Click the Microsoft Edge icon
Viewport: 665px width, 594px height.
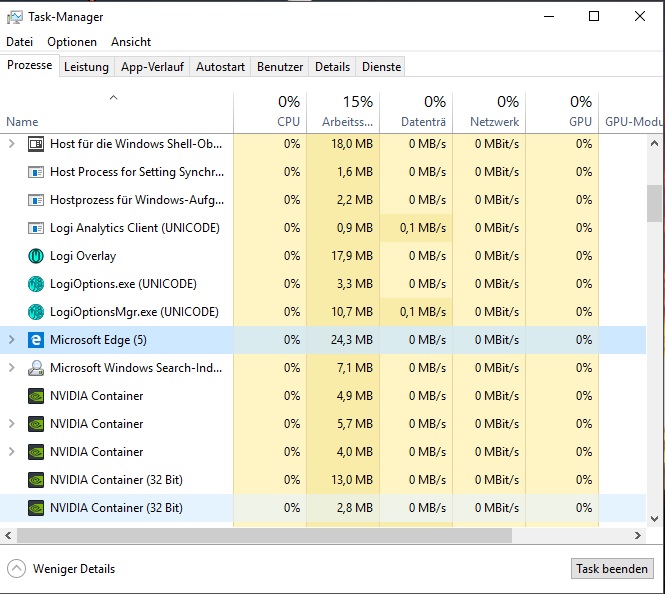(36, 340)
